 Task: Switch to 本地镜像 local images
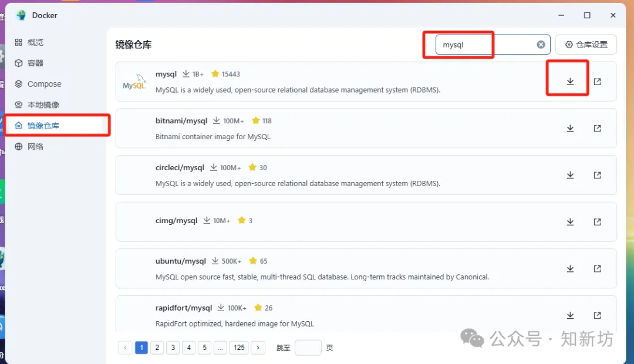coord(43,105)
